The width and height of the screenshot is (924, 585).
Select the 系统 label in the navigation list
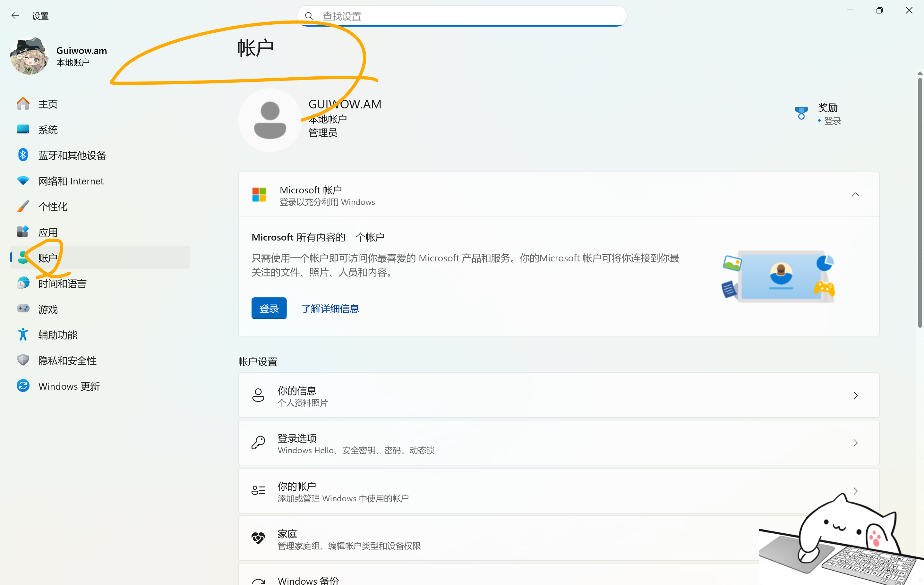[48, 130]
